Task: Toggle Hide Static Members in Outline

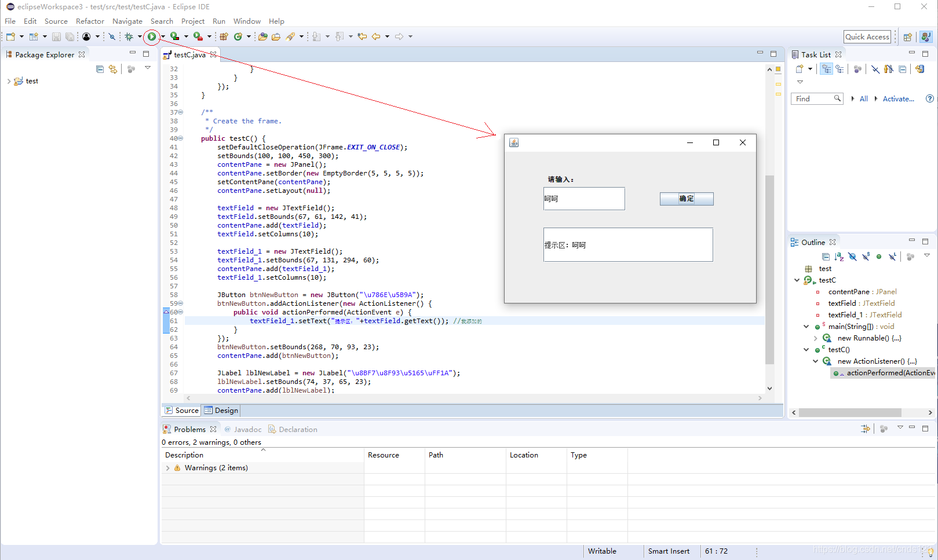Action: coord(866,257)
